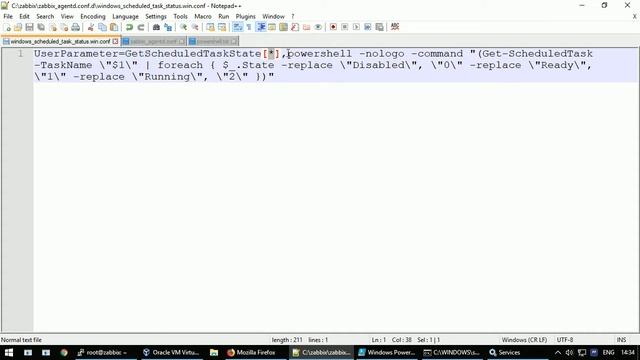This screenshot has height=360, width=640.
Task: Toggle INS insert mode in status bar
Action: coord(621,340)
